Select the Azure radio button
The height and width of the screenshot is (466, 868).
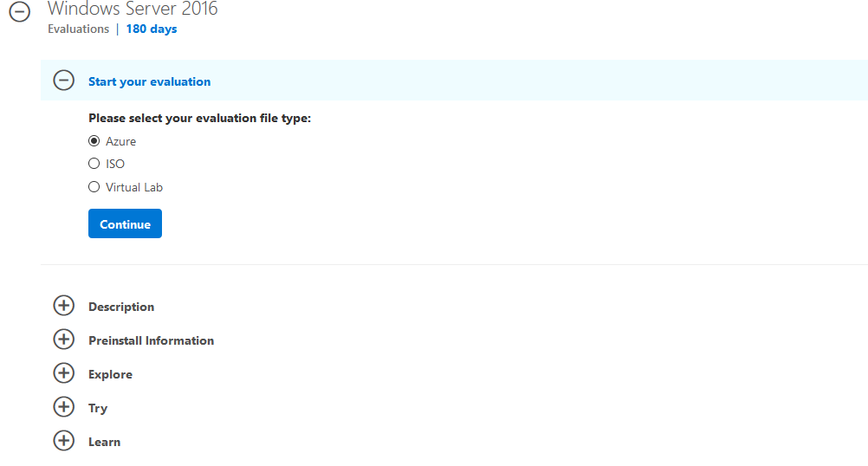tap(94, 141)
